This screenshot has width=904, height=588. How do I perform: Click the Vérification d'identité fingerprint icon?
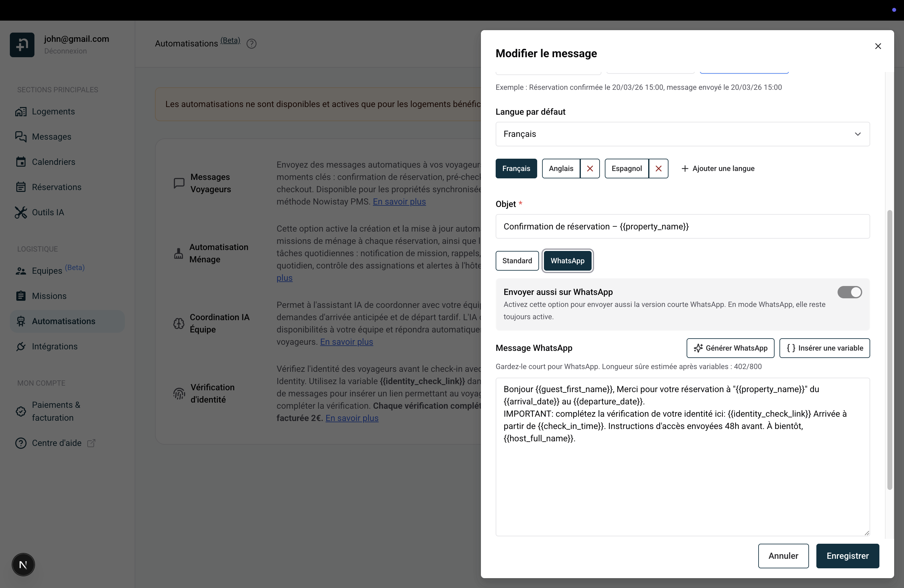pos(179,394)
